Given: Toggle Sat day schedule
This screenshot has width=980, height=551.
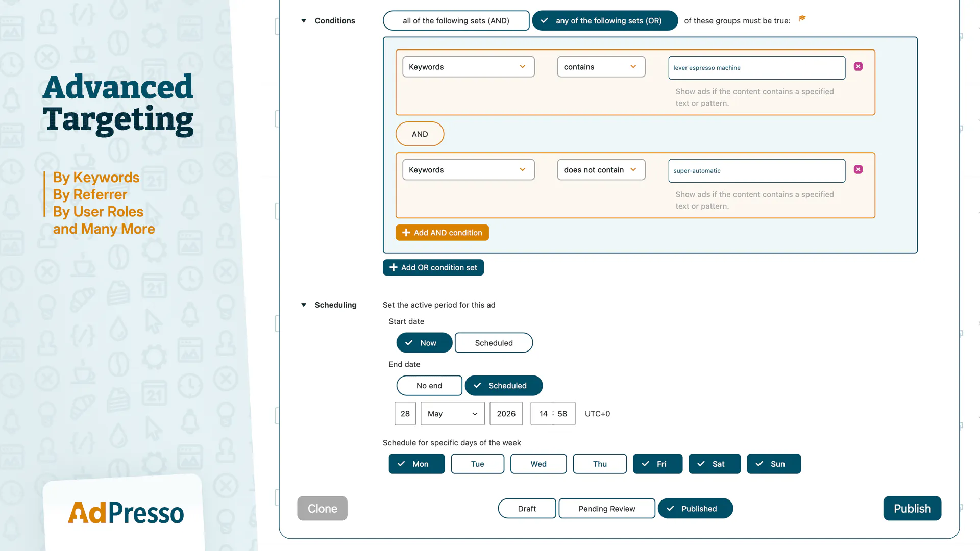Looking at the screenshot, I should click(x=715, y=464).
